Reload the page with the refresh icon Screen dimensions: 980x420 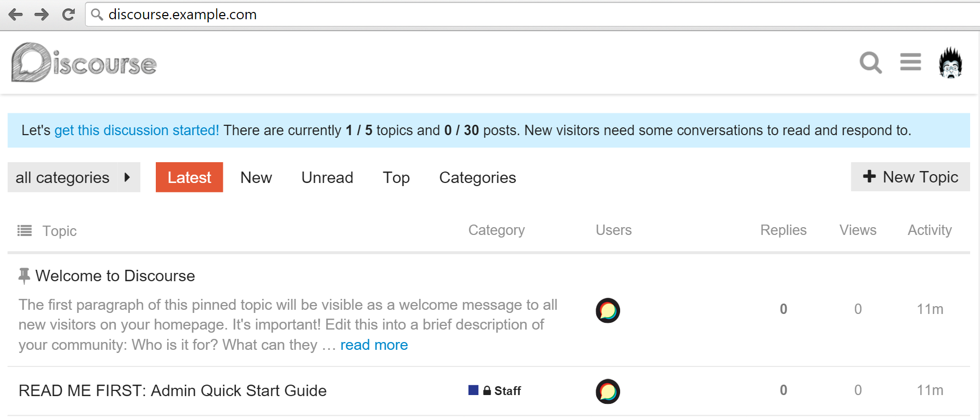(x=68, y=15)
